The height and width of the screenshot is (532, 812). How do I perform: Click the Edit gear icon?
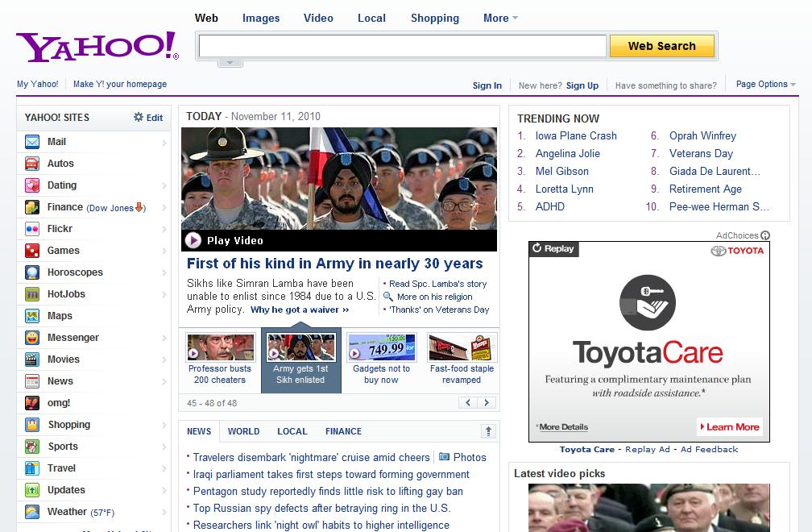[139, 118]
